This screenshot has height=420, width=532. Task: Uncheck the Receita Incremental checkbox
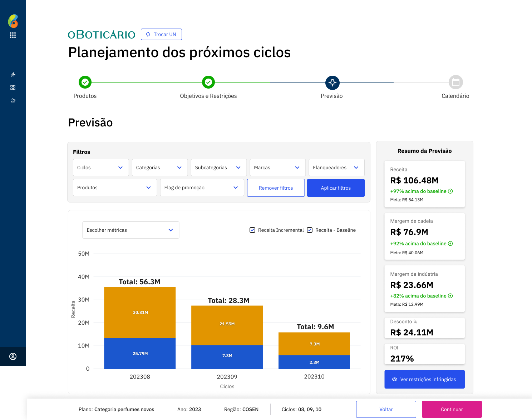[252, 230]
